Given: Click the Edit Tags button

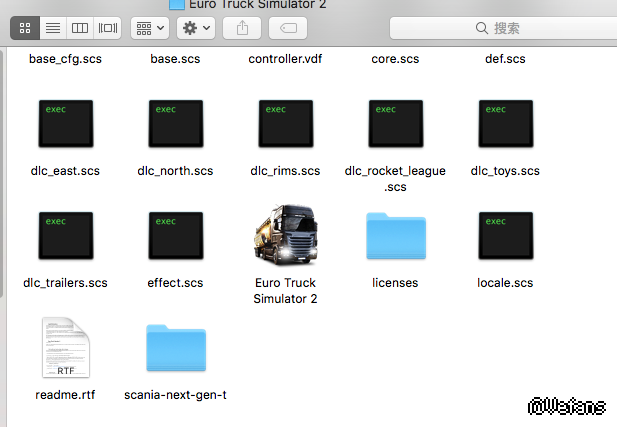Looking at the screenshot, I should 288,28.
